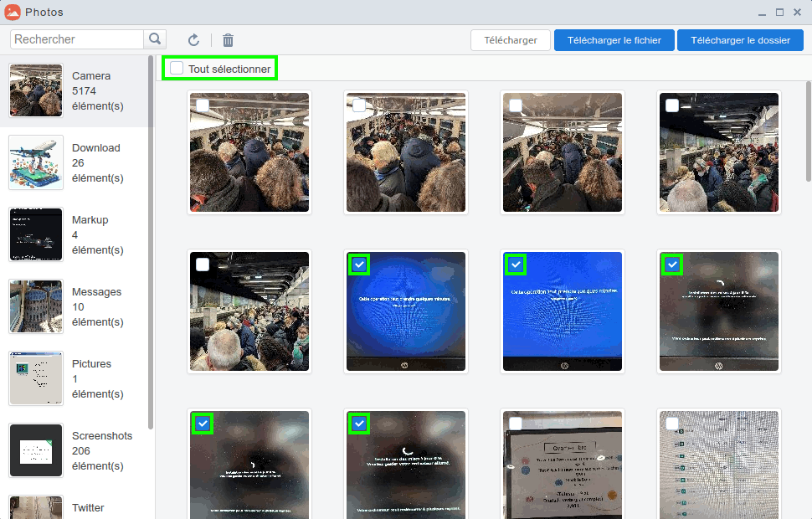Open the framed document photo
Screen dimensions: 812x519
pyautogui.click(x=563, y=465)
